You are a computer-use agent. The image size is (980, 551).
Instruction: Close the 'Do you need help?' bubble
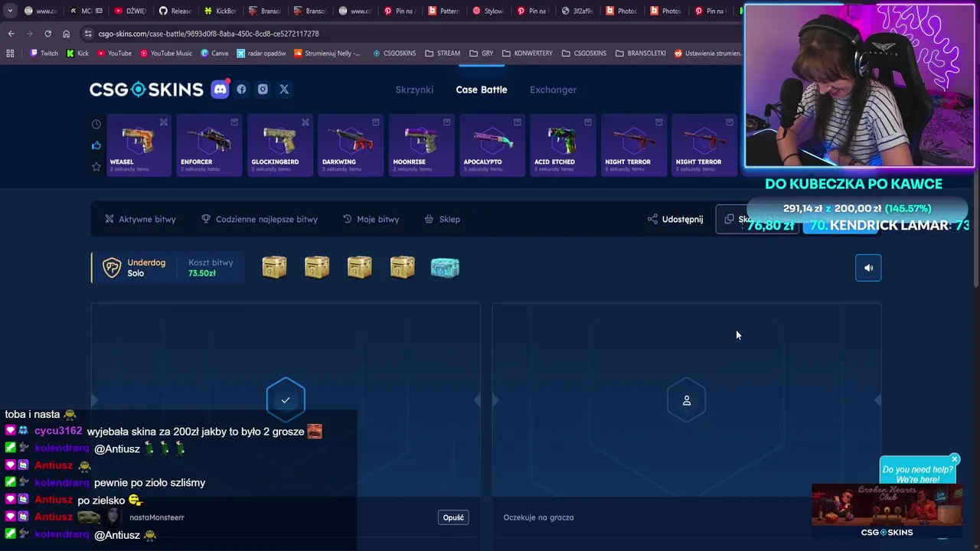954,459
